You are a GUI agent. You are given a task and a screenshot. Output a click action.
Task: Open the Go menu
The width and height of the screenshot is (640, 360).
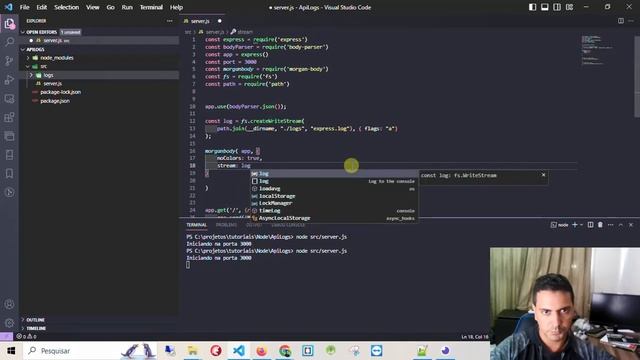pos(110,7)
